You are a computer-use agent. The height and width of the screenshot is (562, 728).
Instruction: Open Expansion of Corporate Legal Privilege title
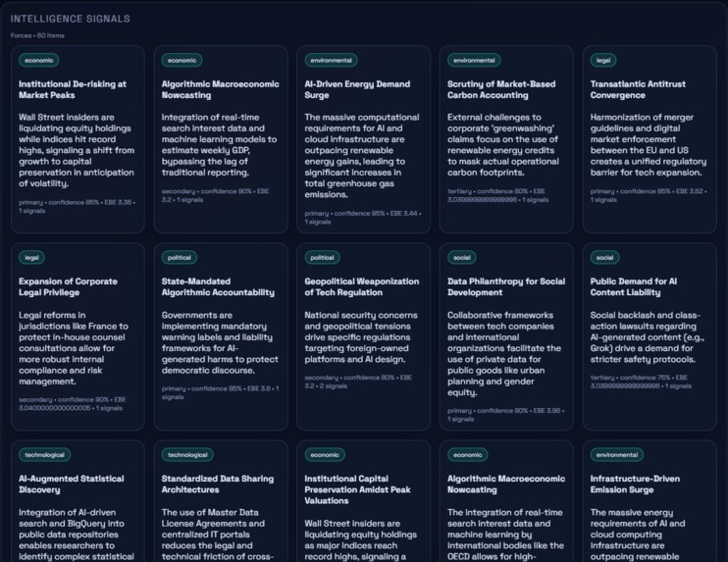[68, 286]
